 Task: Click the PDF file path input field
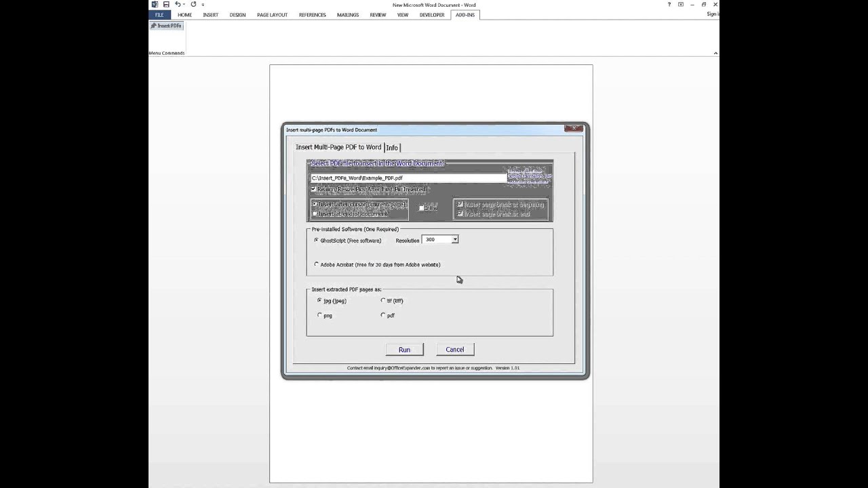[x=408, y=178]
